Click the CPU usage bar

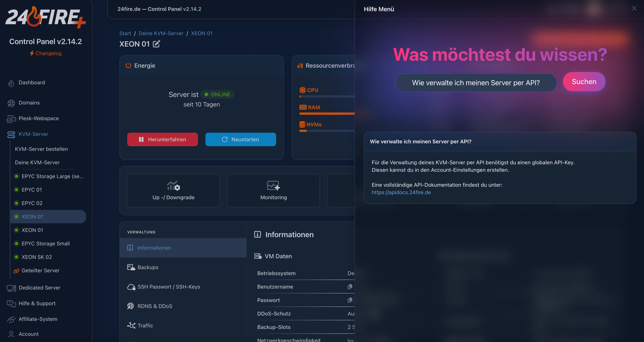pyautogui.click(x=327, y=96)
